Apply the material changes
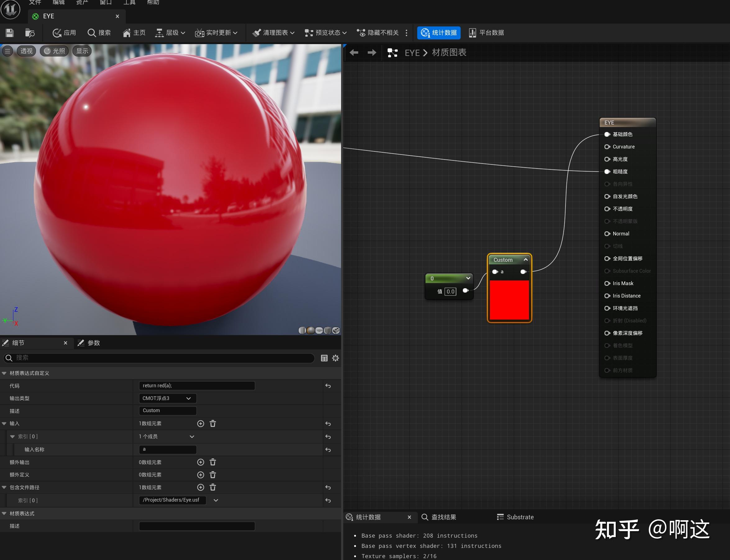The height and width of the screenshot is (560, 730). click(64, 33)
